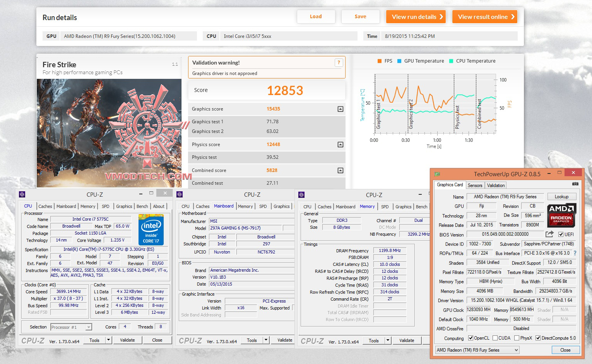
Task: Open the About tab in CPU-Z
Action: click(159, 206)
